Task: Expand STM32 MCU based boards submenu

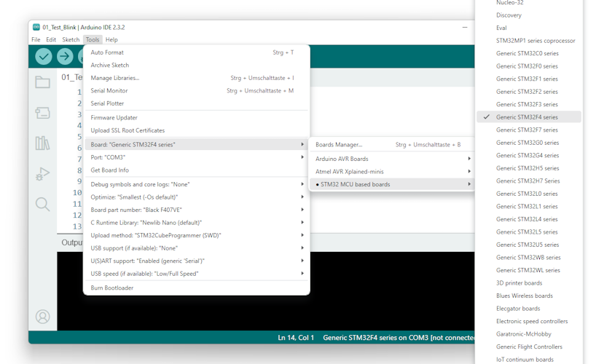Action: click(392, 184)
